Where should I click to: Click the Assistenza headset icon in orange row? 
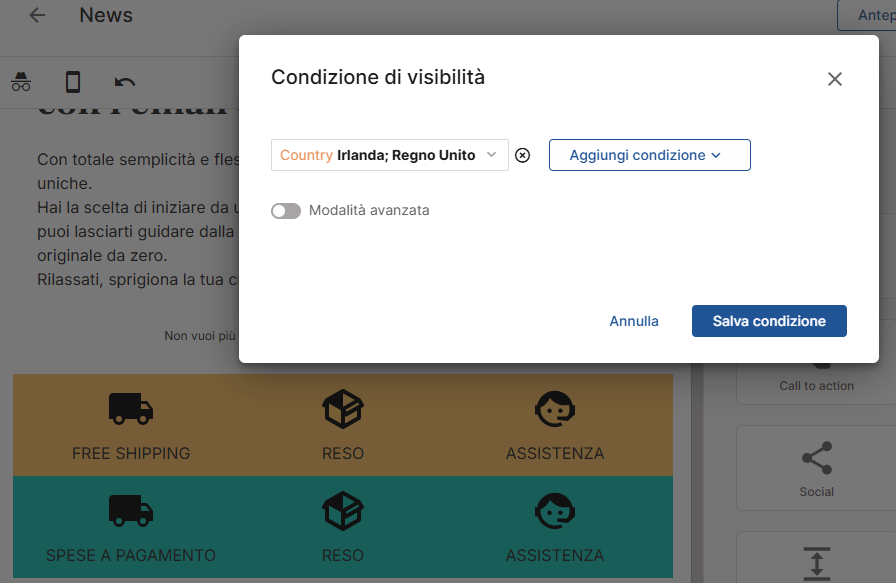tap(554, 408)
